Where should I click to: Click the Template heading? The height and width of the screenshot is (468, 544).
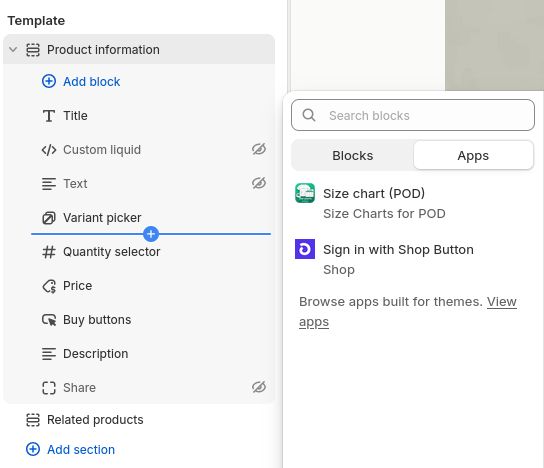[x=36, y=21]
